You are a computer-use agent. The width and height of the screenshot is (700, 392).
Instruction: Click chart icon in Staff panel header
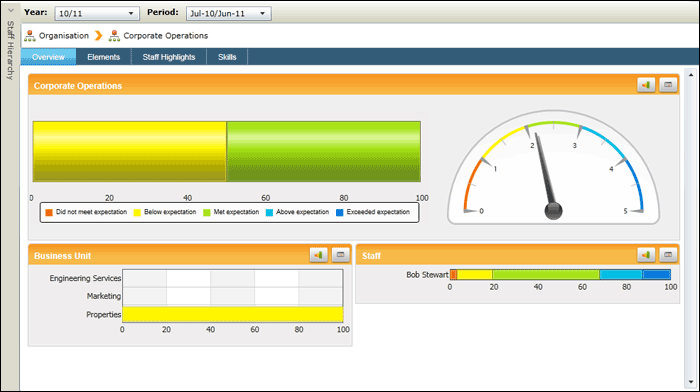(646, 255)
